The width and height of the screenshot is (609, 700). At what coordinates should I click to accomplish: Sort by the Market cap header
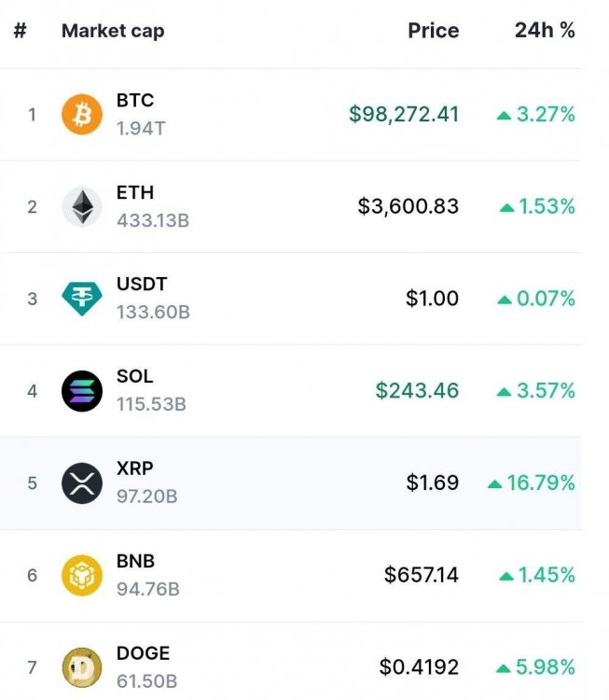pos(113,31)
